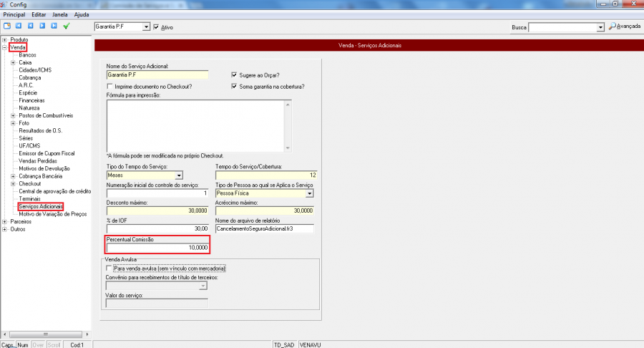This screenshot has height=348, width=644.
Task: Click the tree panel horizontal scrollbar
Action: [x=46, y=334]
